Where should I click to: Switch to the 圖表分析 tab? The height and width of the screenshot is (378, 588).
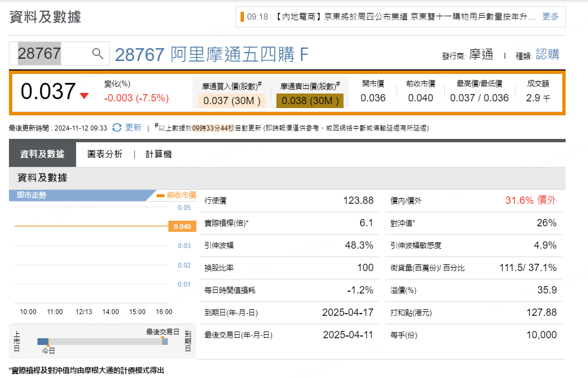coord(105,154)
